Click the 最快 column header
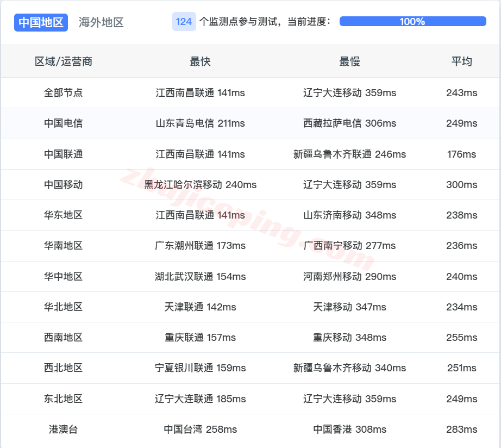Image resolution: width=501 pixels, height=448 pixels. coord(200,61)
